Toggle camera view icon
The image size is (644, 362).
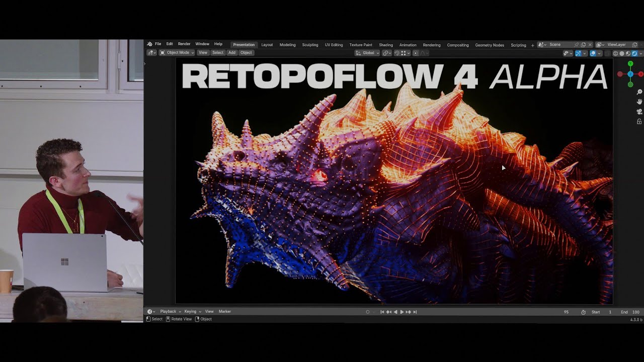coord(639,112)
